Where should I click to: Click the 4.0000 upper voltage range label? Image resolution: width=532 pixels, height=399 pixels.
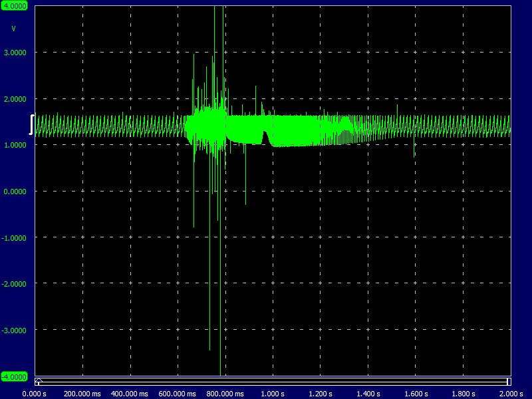click(14, 6)
